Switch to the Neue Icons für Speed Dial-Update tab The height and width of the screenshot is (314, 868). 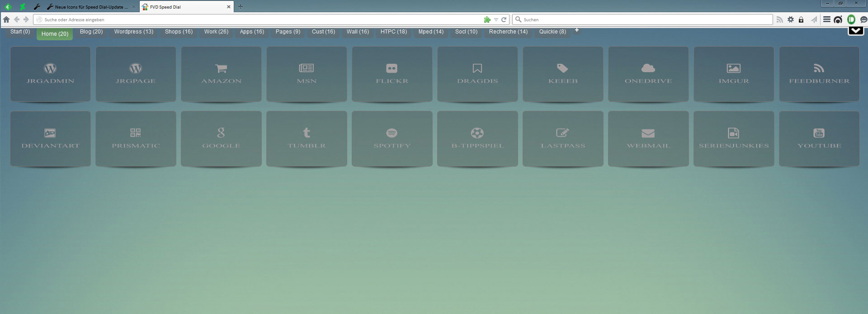coord(91,7)
